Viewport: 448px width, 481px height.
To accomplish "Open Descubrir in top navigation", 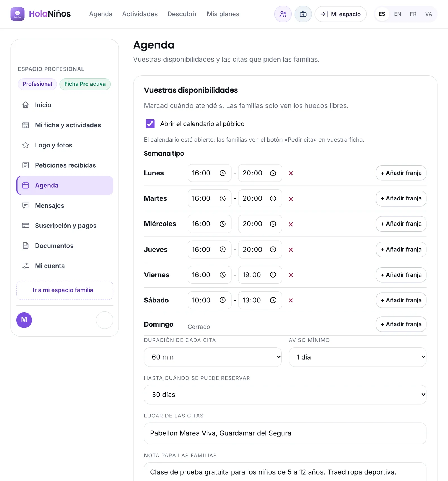I will 182,14.
